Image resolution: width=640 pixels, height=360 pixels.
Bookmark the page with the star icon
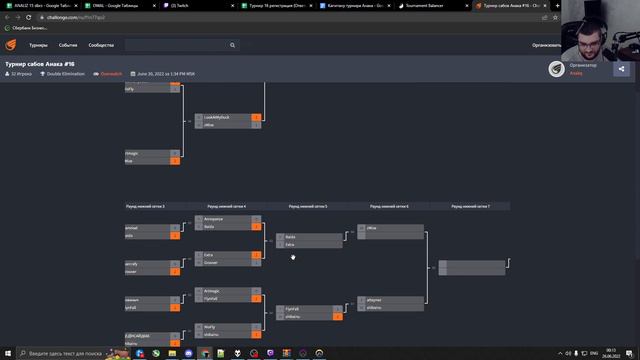pyautogui.click(x=555, y=18)
